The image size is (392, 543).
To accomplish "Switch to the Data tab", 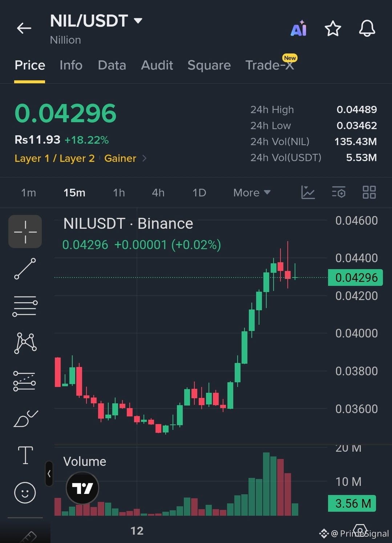I will pyautogui.click(x=112, y=65).
